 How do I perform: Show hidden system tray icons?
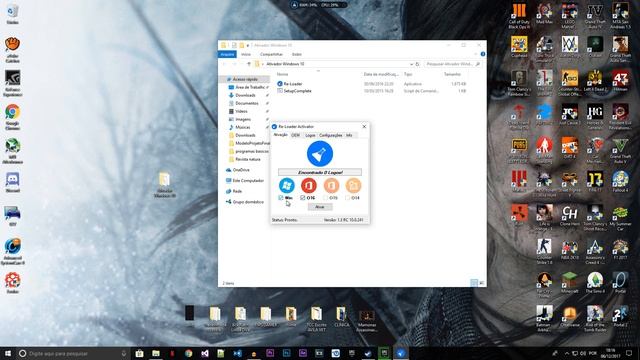click(x=567, y=353)
